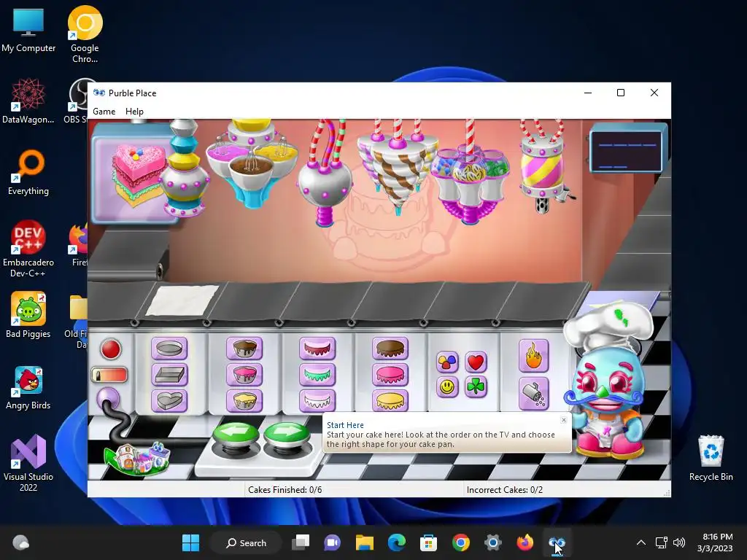Viewport: 747px width, 560px height.
Task: Open the Bad Piggies desktop shortcut
Action: pyautogui.click(x=28, y=315)
